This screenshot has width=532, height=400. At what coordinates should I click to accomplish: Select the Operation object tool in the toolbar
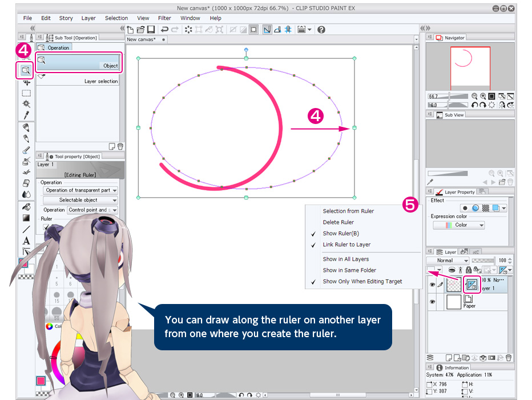[x=26, y=70]
